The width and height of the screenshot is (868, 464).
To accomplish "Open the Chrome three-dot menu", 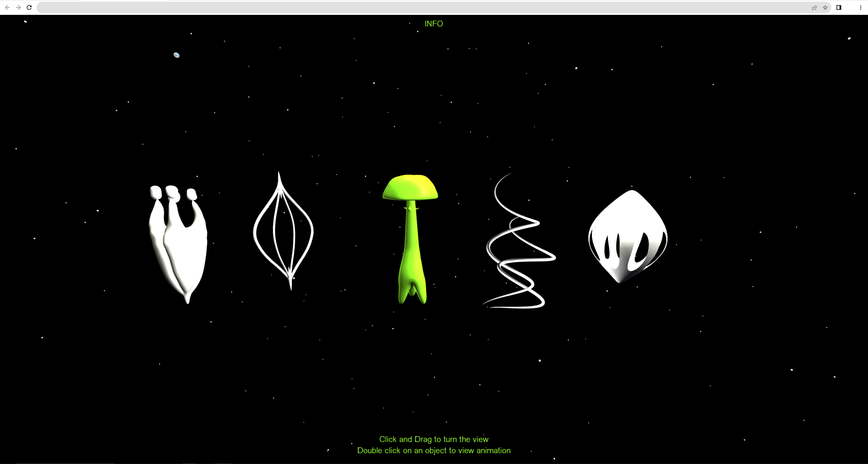I will (x=860, y=8).
